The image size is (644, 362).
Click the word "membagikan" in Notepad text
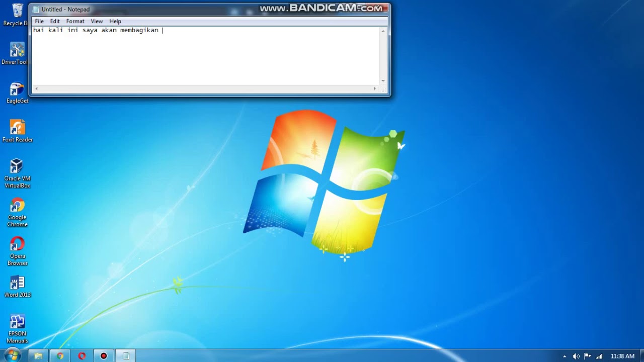[139, 30]
